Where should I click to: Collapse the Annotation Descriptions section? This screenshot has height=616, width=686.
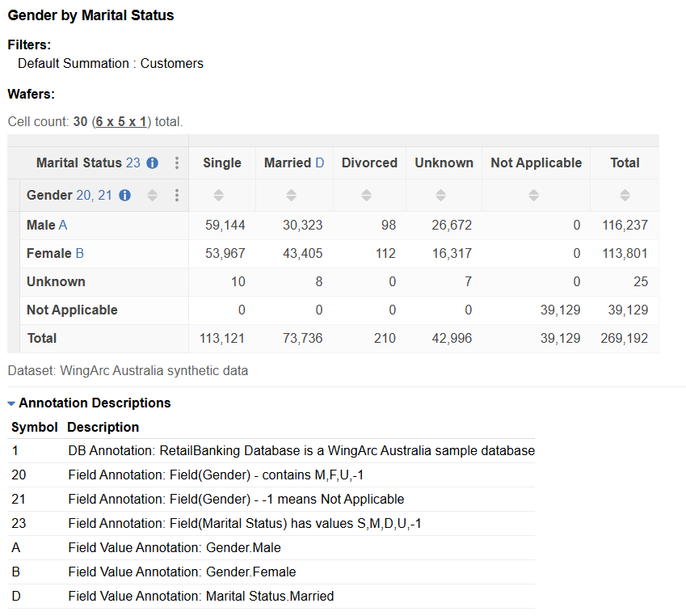tap(10, 403)
